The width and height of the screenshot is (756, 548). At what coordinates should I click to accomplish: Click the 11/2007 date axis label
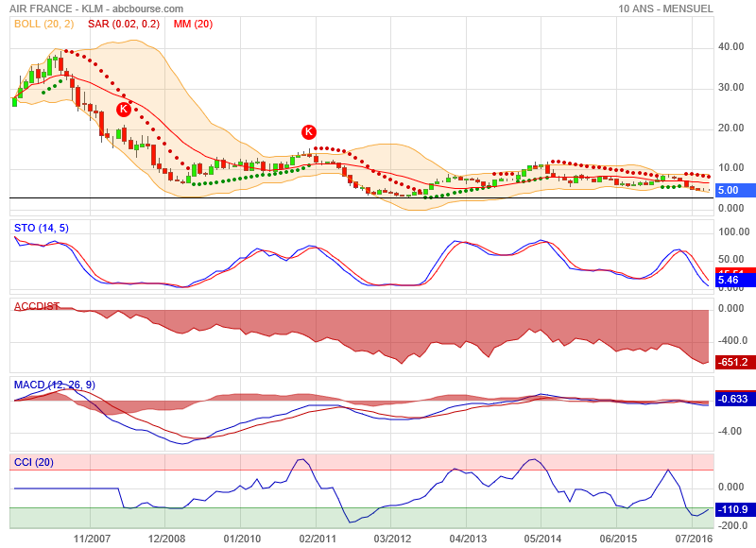[x=92, y=539]
